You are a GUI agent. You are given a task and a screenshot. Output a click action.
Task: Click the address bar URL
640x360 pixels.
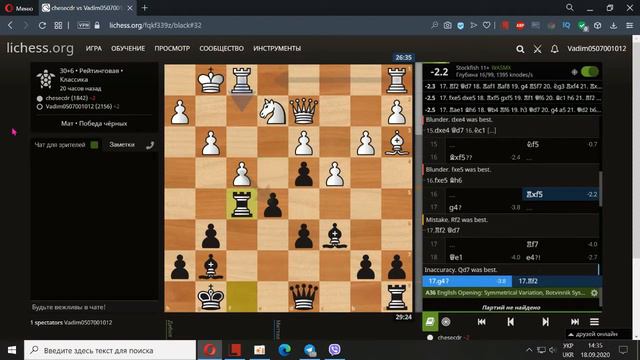pyautogui.click(x=155, y=25)
